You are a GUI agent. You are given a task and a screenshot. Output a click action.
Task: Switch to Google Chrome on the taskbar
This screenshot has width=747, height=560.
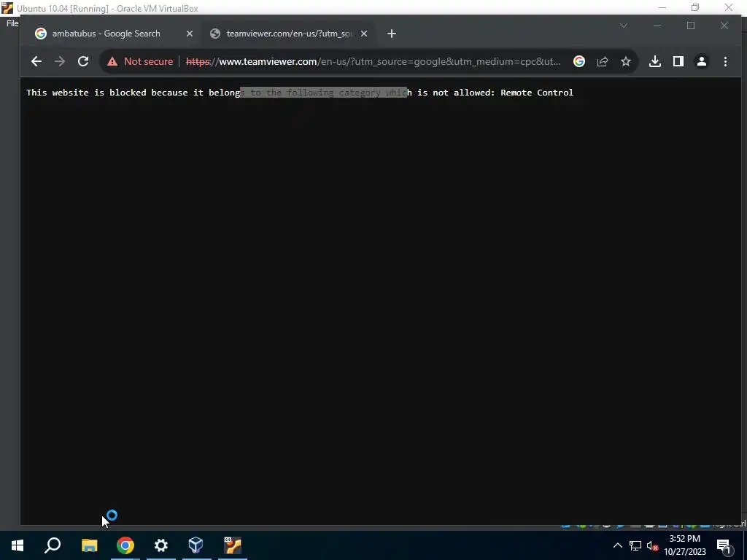click(125, 545)
